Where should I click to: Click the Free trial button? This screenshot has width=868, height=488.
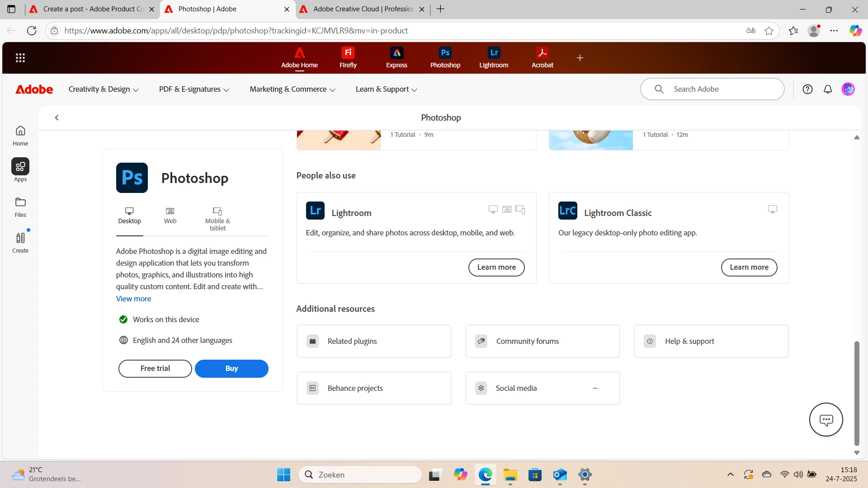pyautogui.click(x=155, y=369)
